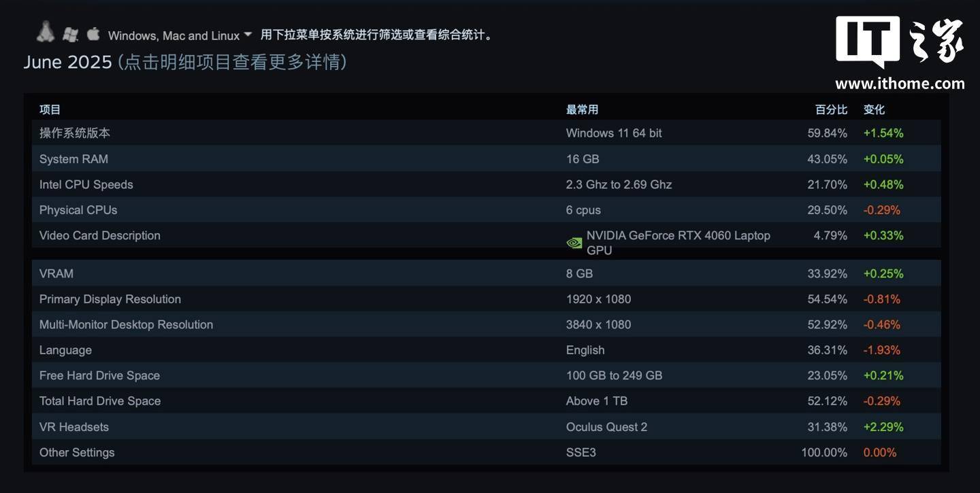
Task: Click the IT Home logo
Action: pyautogui.click(x=900, y=42)
